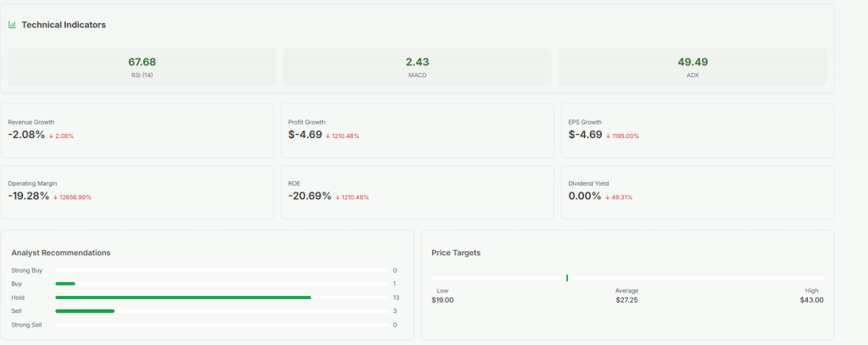The height and width of the screenshot is (345, 868).
Task: Click the down arrow beside Profit Growth
Action: pos(328,136)
